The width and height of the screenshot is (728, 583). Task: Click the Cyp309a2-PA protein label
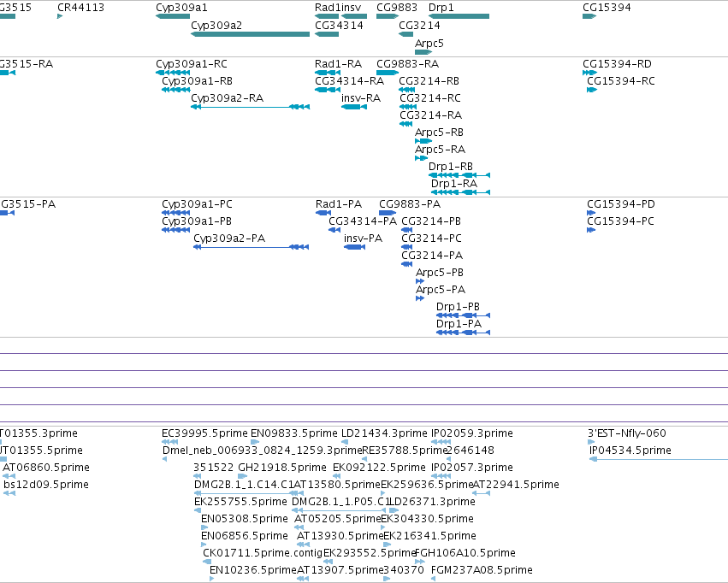(x=229, y=238)
